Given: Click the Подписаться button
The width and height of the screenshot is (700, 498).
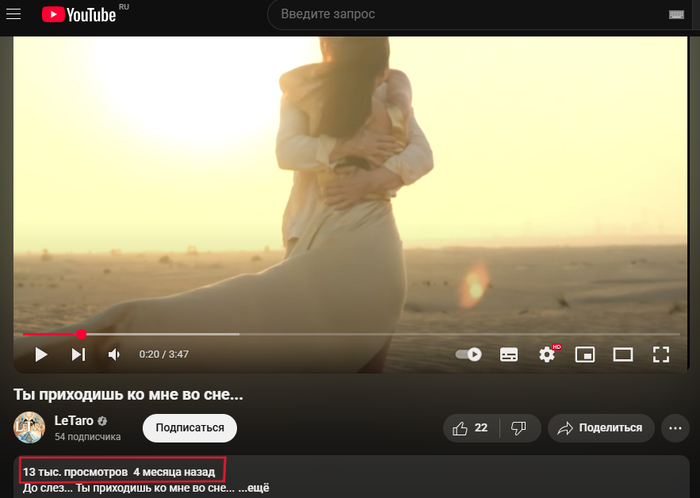Looking at the screenshot, I should click(x=189, y=428).
